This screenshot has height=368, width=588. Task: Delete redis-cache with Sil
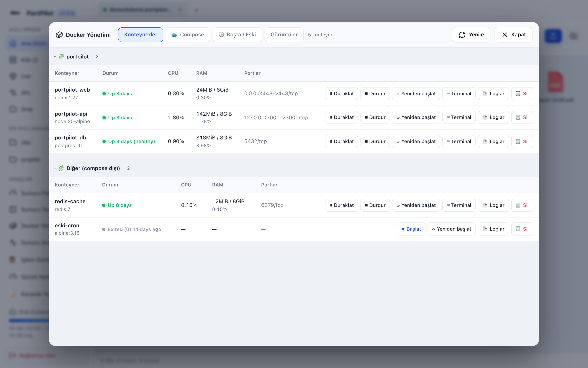pos(522,205)
